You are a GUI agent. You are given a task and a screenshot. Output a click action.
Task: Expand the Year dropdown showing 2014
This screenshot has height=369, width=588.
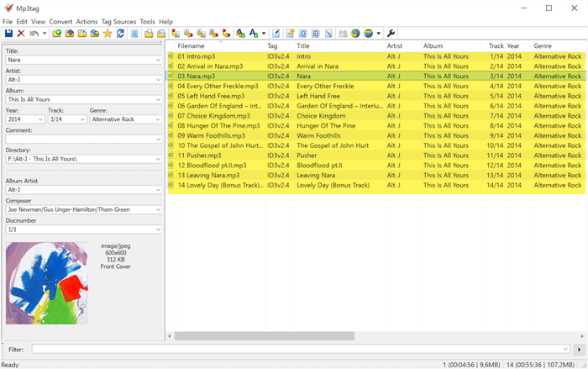click(40, 119)
